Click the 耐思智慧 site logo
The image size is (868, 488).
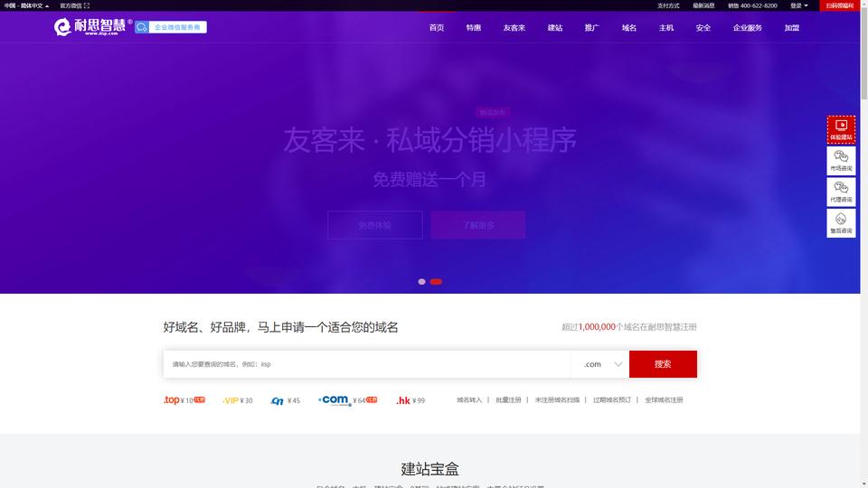click(93, 26)
